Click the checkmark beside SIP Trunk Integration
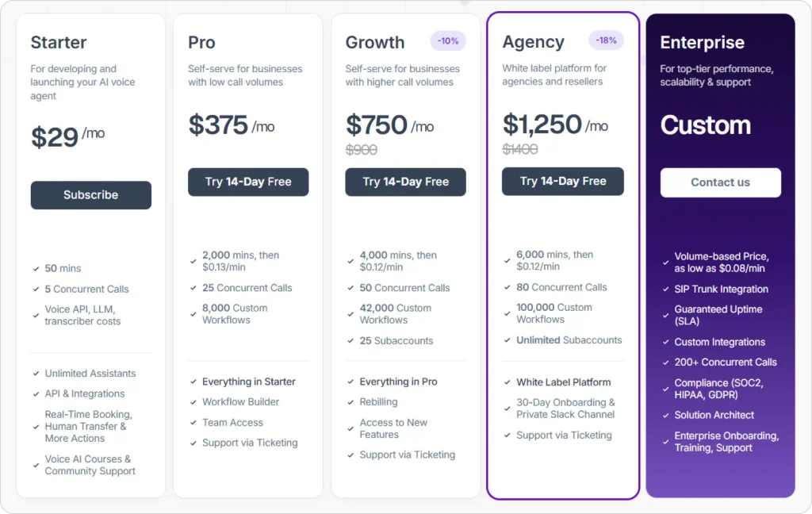 666,289
